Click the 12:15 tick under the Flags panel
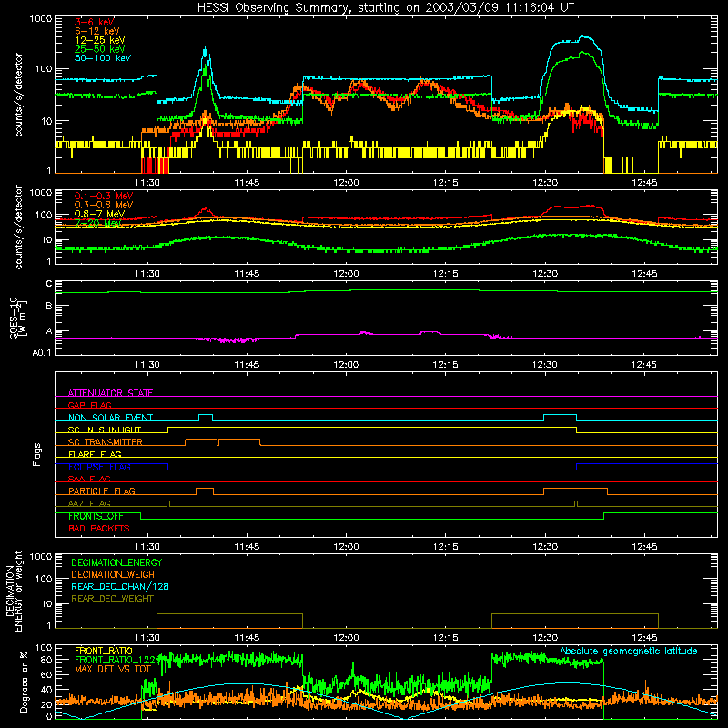The image size is (728, 728). (x=445, y=547)
